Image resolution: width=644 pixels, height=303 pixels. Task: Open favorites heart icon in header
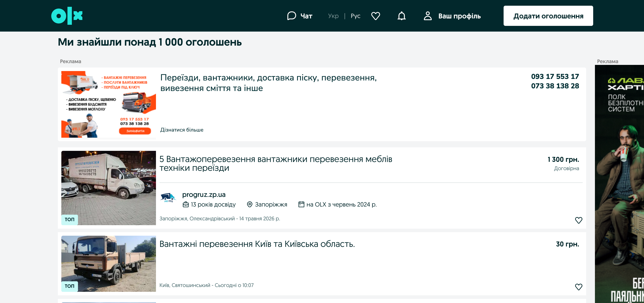point(375,16)
